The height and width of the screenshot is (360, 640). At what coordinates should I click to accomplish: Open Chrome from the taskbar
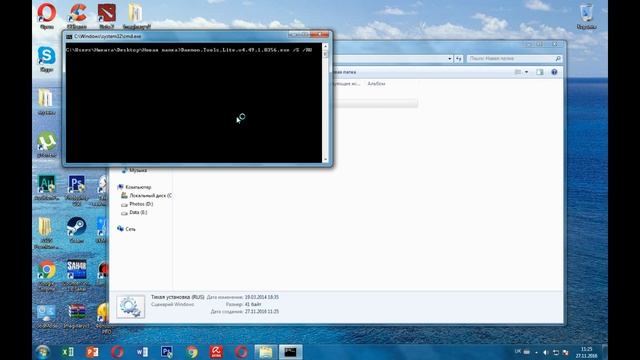191,351
